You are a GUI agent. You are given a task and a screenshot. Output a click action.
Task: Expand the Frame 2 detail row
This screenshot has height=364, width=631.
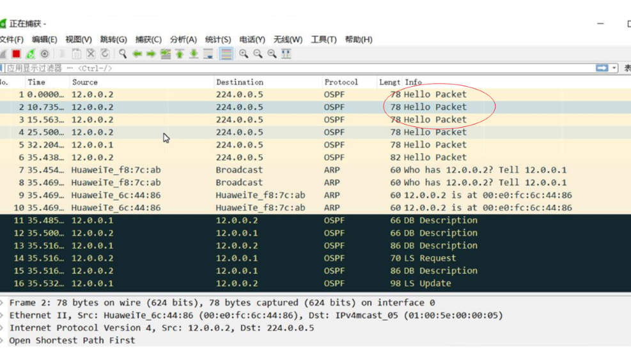pos(3,303)
